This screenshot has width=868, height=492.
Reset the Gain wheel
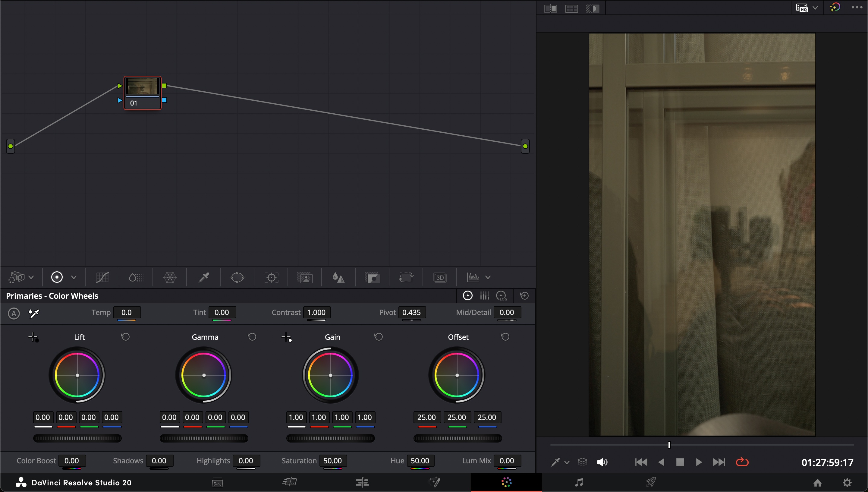pyautogui.click(x=379, y=337)
